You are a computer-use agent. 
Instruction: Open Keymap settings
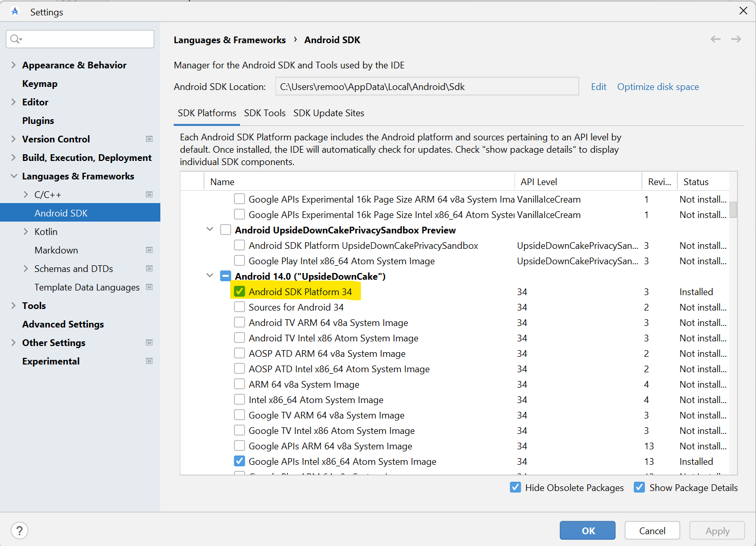coord(40,84)
